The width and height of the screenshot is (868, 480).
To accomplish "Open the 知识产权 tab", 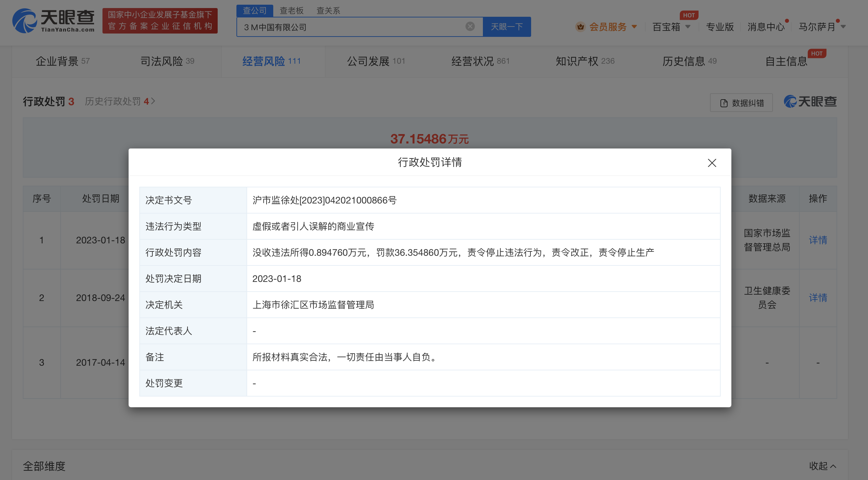I will [x=585, y=61].
